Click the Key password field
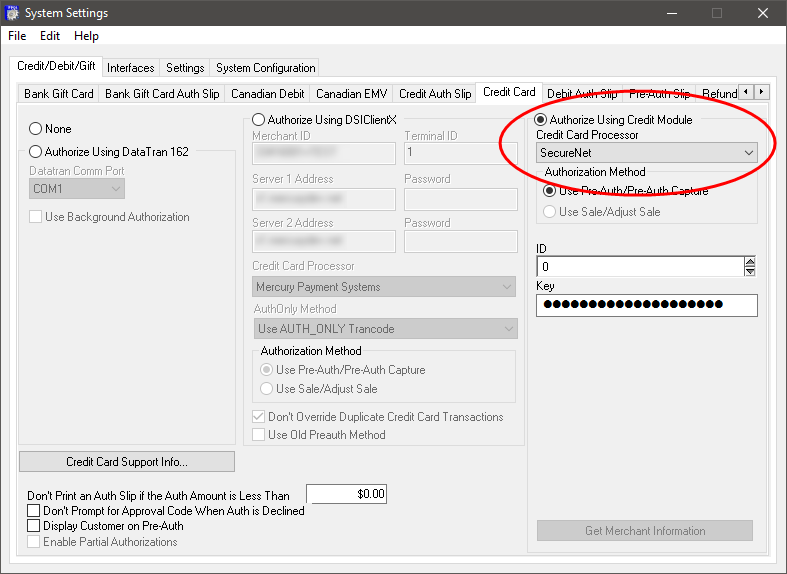This screenshot has width=787, height=574. pos(646,305)
